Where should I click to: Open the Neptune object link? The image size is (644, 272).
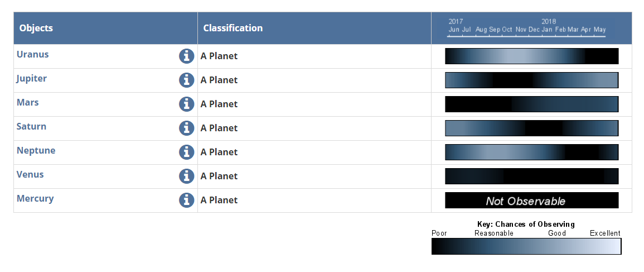coord(36,151)
